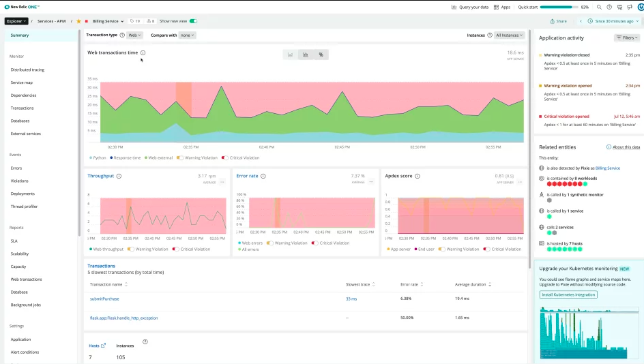Screen dimensions: 644x364
Task: Select the percentage chart view icon
Action: point(321,55)
